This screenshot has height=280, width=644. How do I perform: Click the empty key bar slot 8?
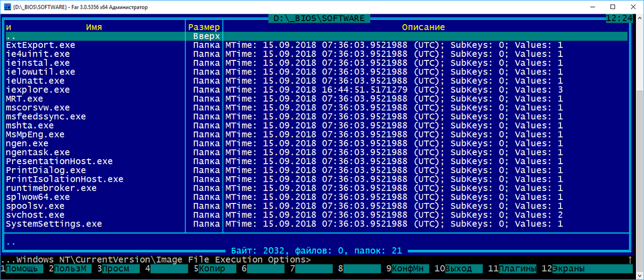click(x=360, y=269)
